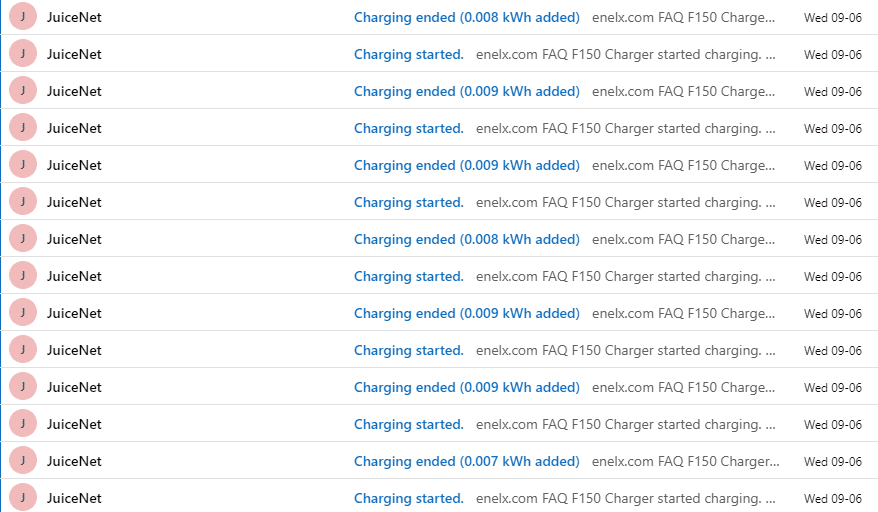Screen dimensions: 878x512
Task: Click the enelx.com preview text of 0.007 kWh email
Action: click(685, 461)
